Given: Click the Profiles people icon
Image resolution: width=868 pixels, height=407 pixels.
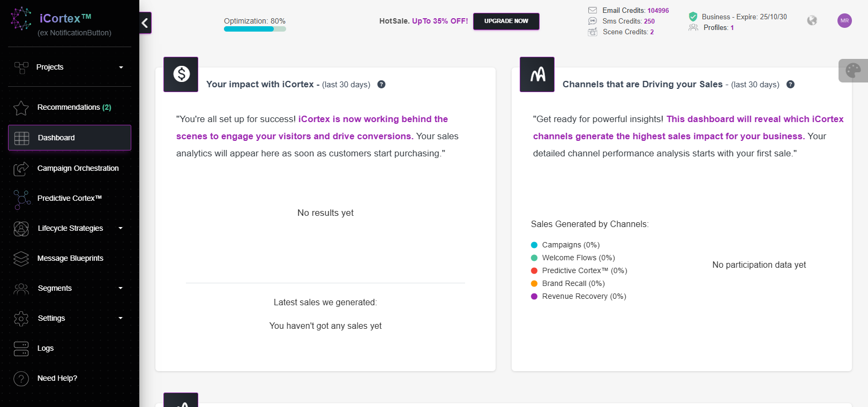Looking at the screenshot, I should 693,27.
